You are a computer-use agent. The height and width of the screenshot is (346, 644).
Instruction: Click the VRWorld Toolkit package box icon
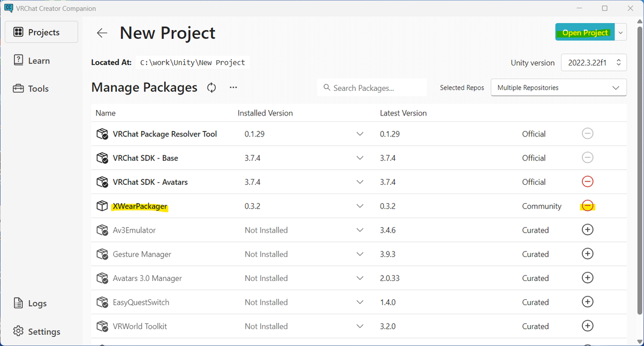(102, 326)
